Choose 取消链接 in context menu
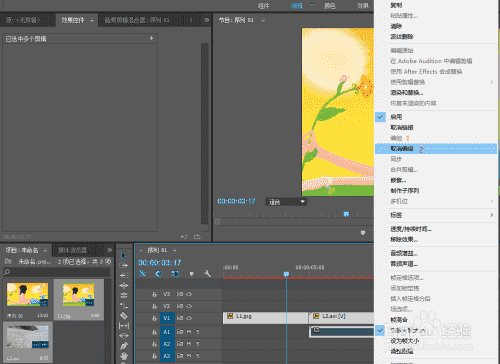The width and height of the screenshot is (500, 364). (436, 128)
